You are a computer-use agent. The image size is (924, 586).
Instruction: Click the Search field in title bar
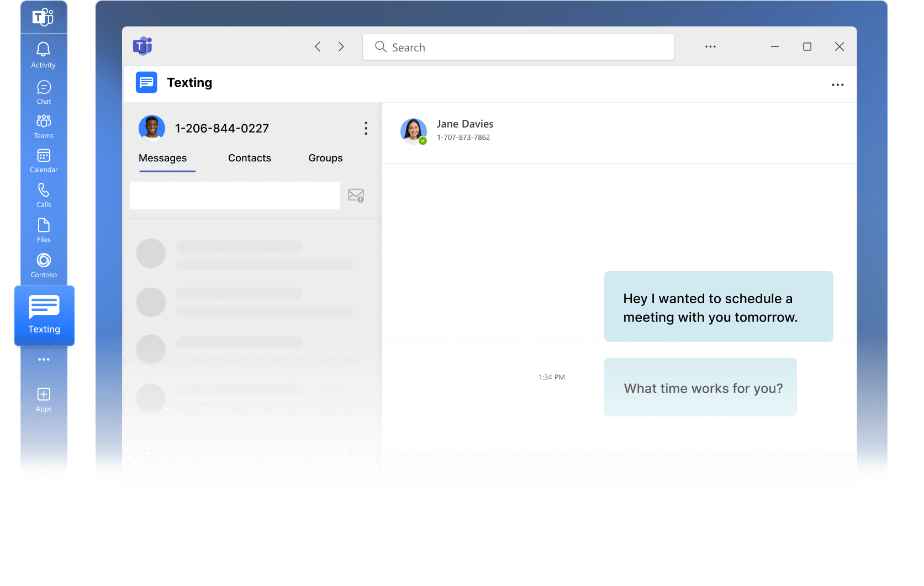click(518, 47)
